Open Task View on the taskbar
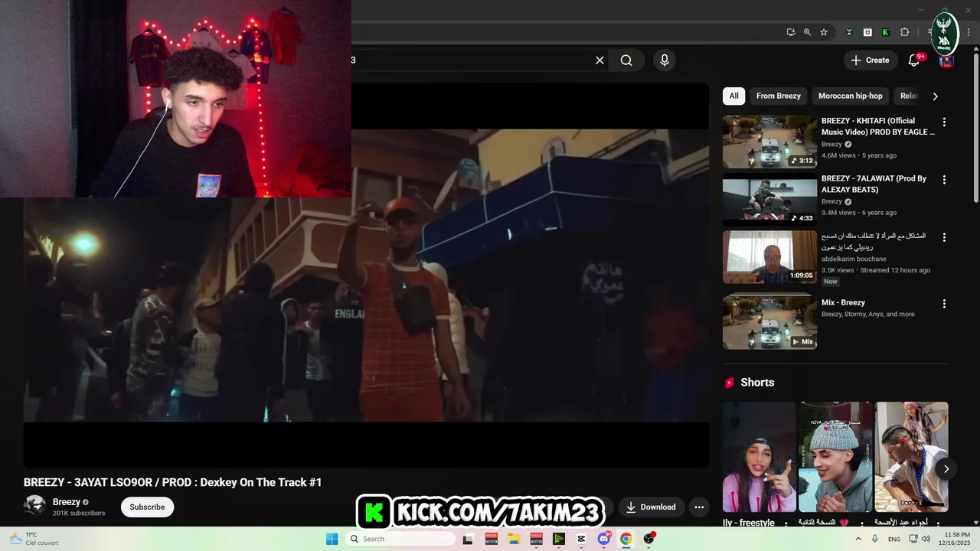Viewport: 980px width, 551px height. point(468,539)
